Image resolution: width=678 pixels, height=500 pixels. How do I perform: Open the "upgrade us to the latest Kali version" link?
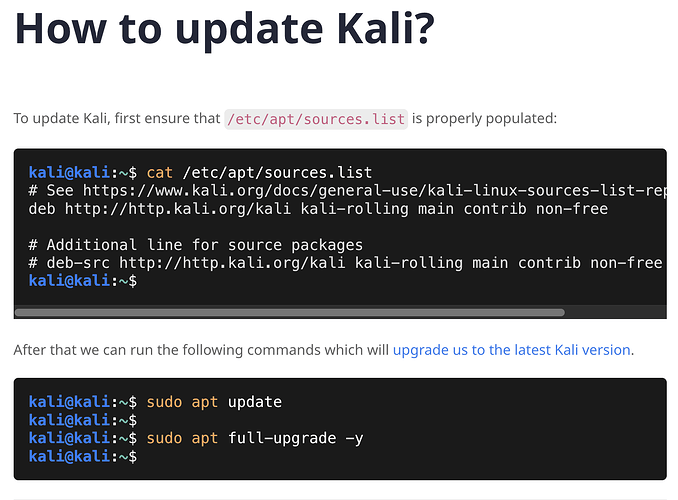point(511,350)
